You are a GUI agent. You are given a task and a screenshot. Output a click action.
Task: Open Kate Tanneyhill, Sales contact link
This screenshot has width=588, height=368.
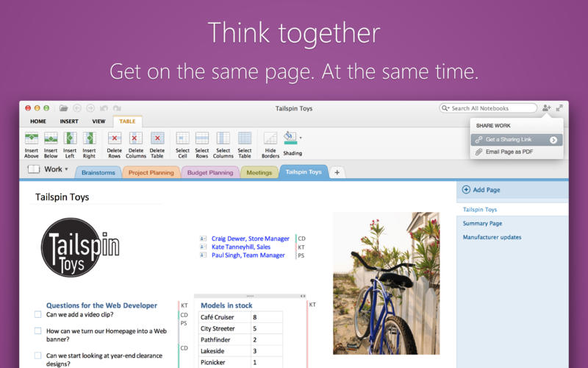click(241, 247)
